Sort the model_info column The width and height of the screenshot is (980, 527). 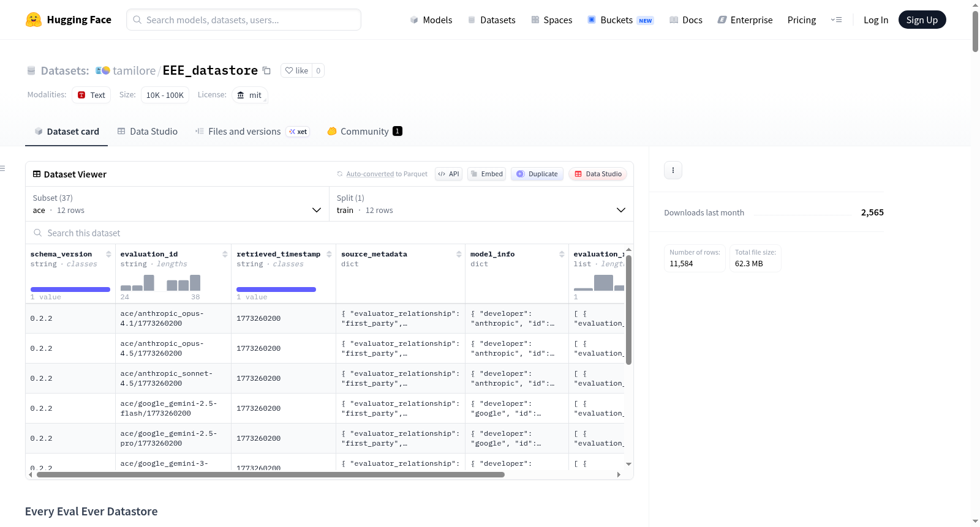[x=562, y=254]
